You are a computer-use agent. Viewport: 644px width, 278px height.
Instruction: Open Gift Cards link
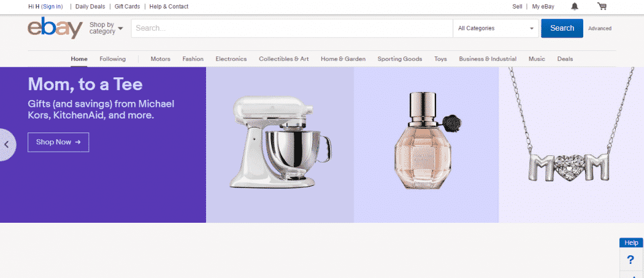pos(128,7)
